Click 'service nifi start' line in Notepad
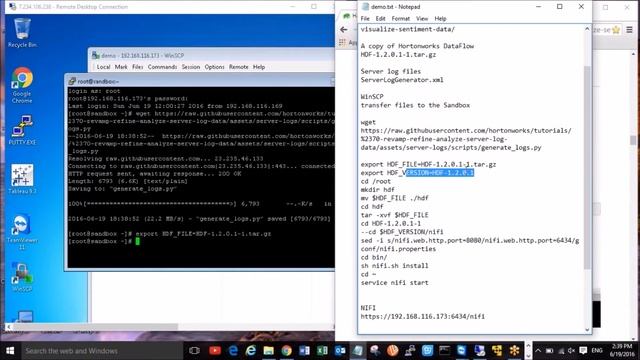Image resolution: width=640 pixels, height=360 pixels. (394, 282)
